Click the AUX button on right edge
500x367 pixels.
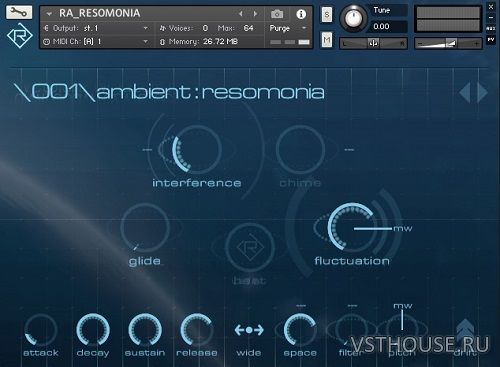click(x=491, y=29)
